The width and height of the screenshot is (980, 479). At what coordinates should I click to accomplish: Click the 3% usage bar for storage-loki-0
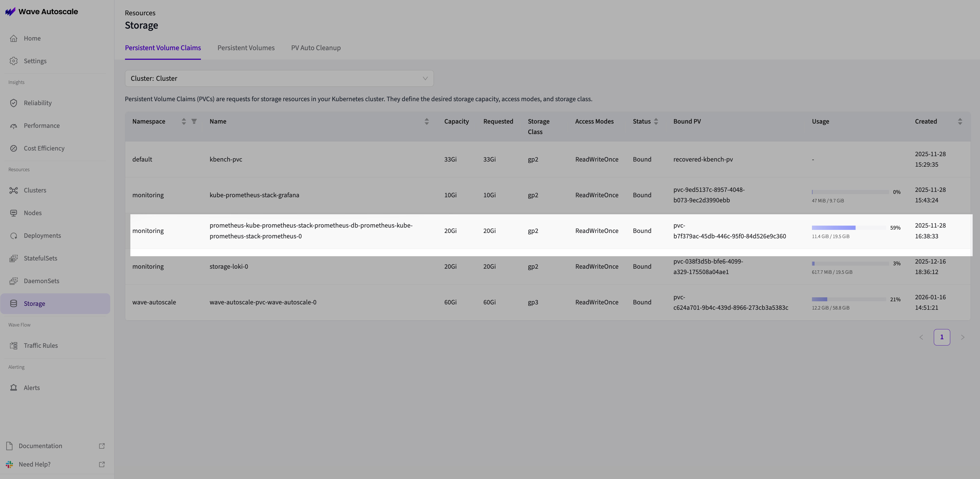click(850, 264)
